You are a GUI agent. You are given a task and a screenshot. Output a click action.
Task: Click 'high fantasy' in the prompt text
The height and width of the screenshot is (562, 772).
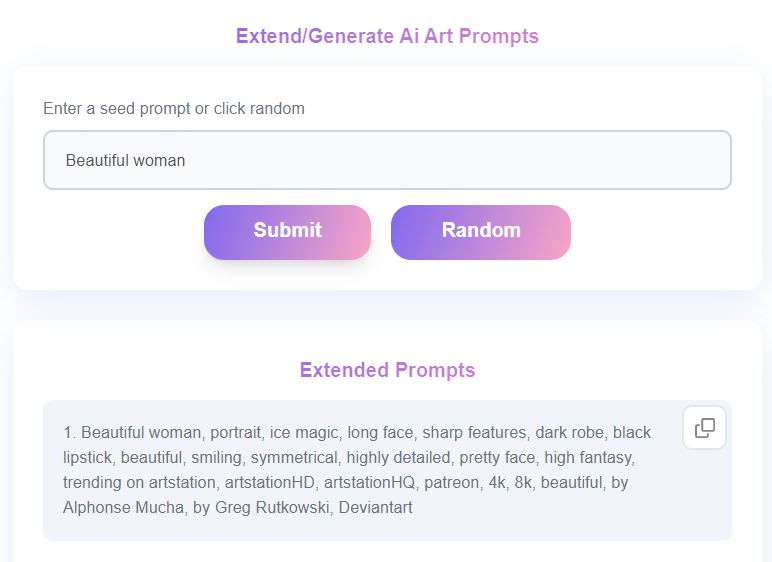[x=588, y=458]
